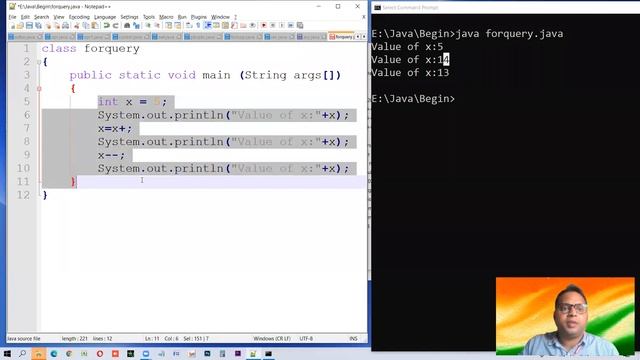
Task: Create a new file with the New toolbar icon
Action: (13, 25)
